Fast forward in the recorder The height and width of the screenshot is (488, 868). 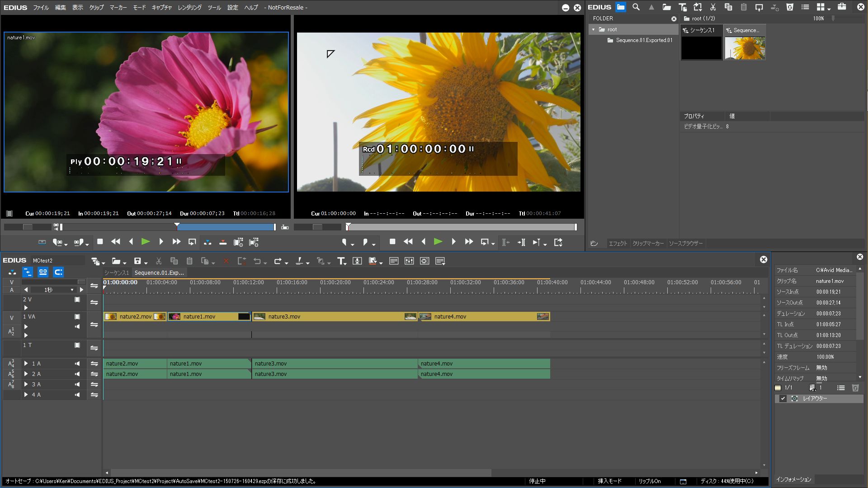coord(469,242)
